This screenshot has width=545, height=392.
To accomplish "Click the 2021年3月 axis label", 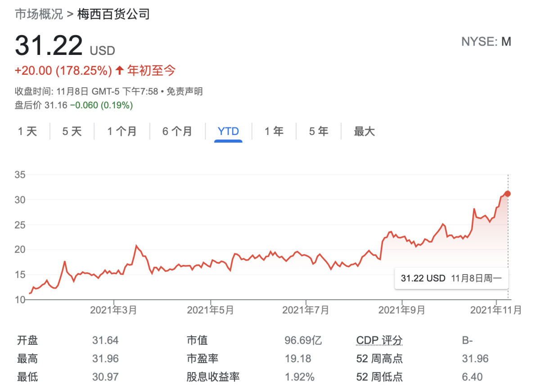I will [113, 310].
